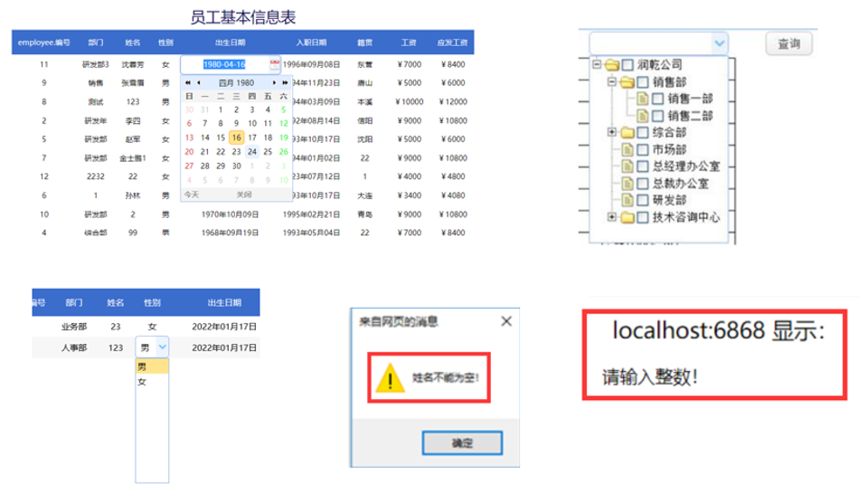Click the 应发工资 column header
The width and height of the screenshot is (868, 495).
click(452, 43)
